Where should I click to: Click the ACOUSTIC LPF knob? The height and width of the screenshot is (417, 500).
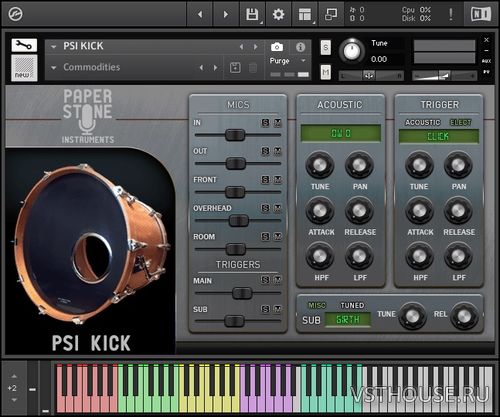[x=359, y=256]
